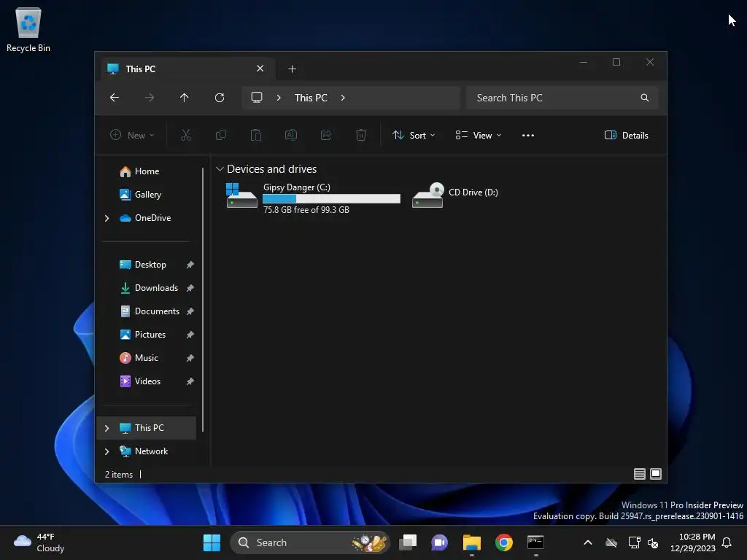This screenshot has width=747, height=560.
Task: Open the Sort dropdown menu
Action: pos(414,135)
